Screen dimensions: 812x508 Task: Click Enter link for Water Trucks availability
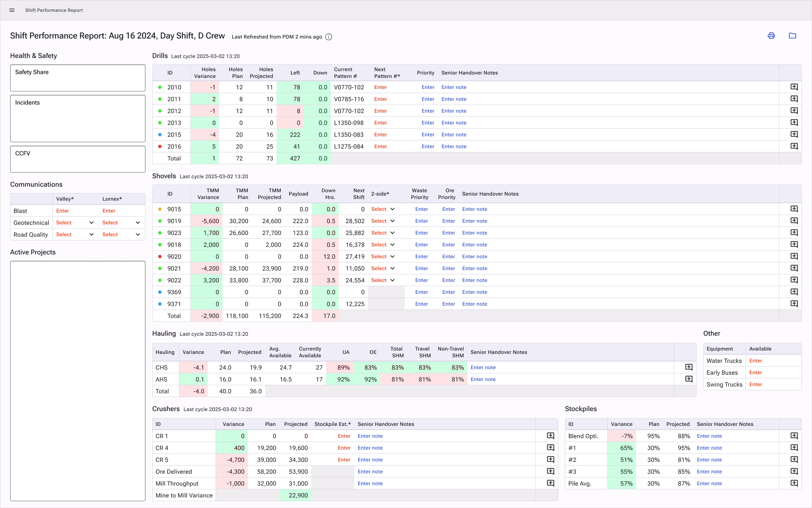point(755,361)
